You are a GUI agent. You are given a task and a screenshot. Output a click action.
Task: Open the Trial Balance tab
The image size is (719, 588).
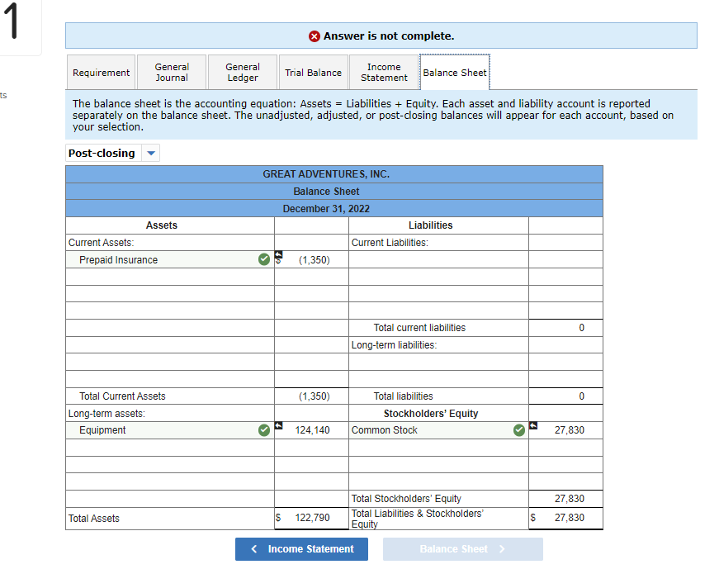coord(313,72)
